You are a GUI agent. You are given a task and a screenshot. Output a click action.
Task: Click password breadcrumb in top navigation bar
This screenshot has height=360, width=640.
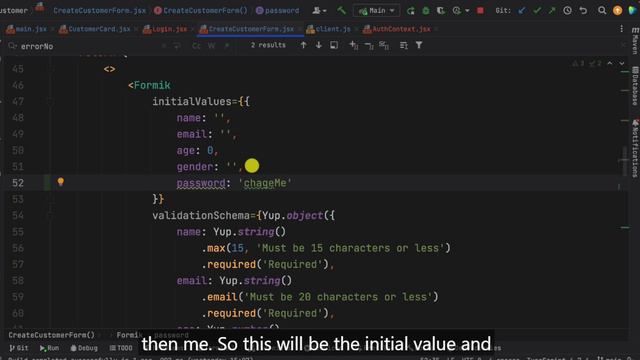point(278,11)
